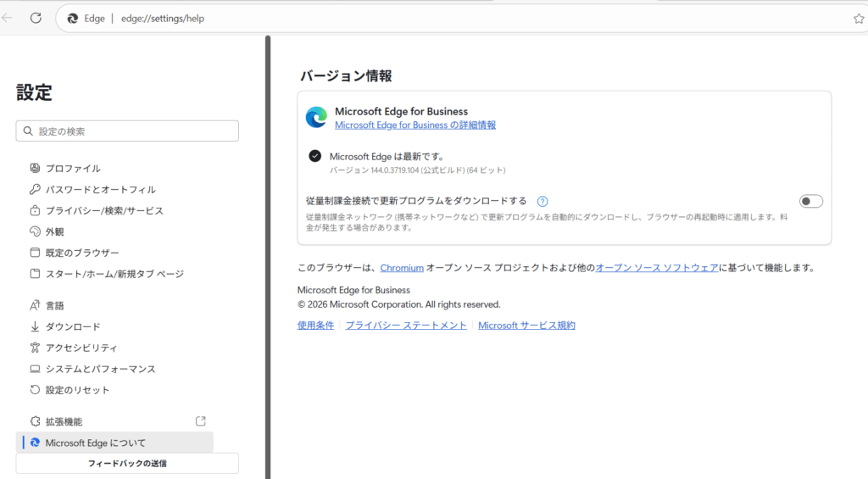The width and height of the screenshot is (868, 479).
Task: Click the external link icon next to 拡張機能
Action: click(201, 421)
